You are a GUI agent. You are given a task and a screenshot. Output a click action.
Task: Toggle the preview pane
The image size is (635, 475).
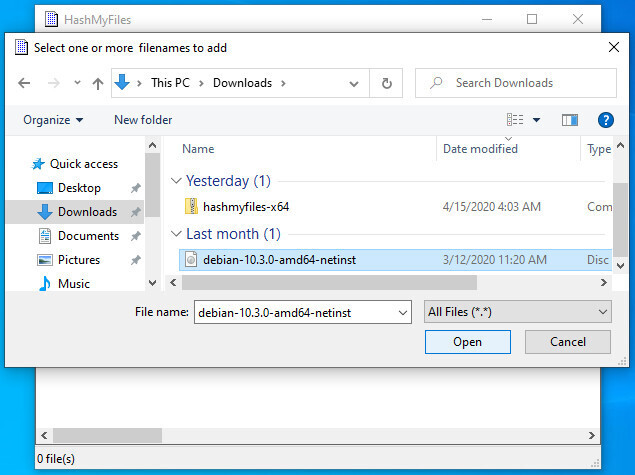point(570,120)
